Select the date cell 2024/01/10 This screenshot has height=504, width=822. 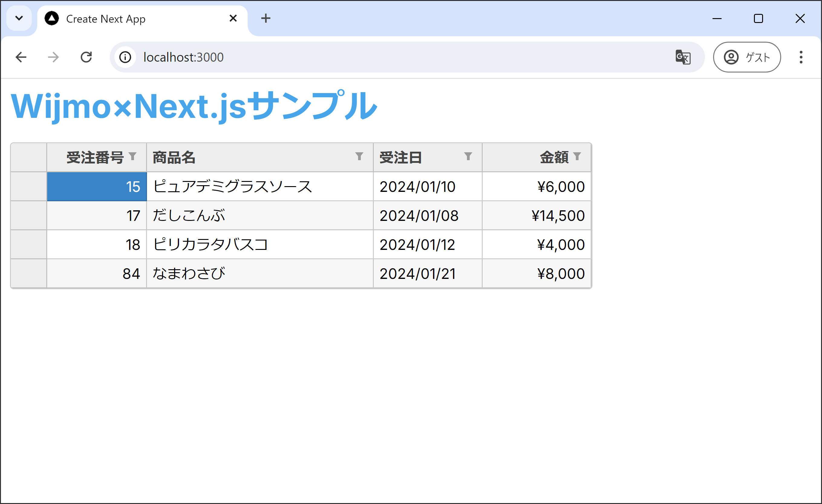[428, 187]
